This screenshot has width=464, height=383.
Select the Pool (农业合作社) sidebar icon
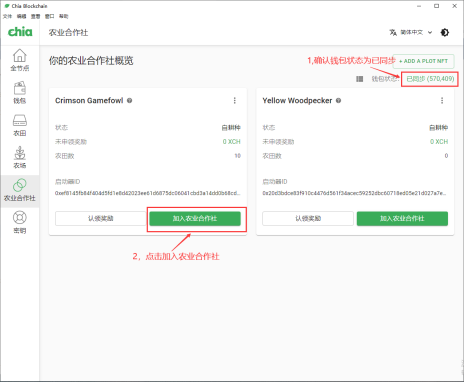pos(20,185)
